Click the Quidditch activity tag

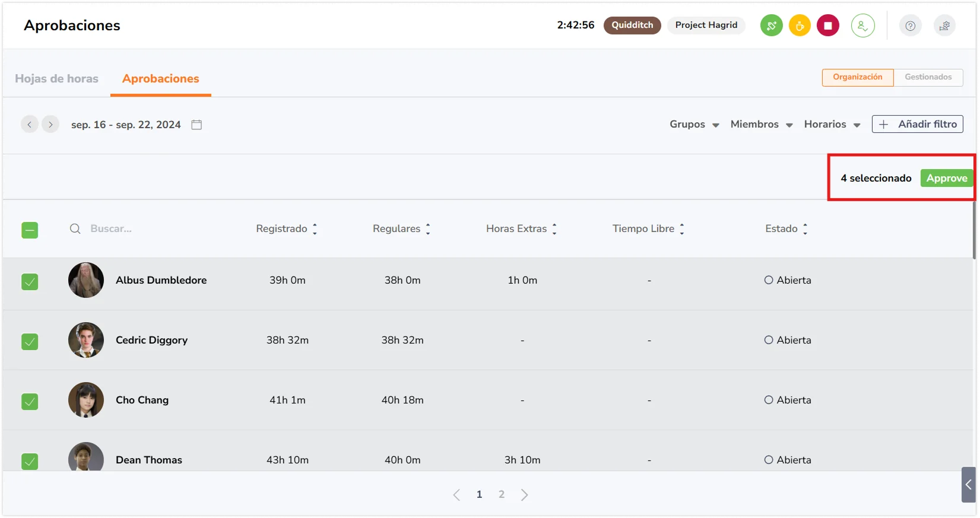pos(632,26)
